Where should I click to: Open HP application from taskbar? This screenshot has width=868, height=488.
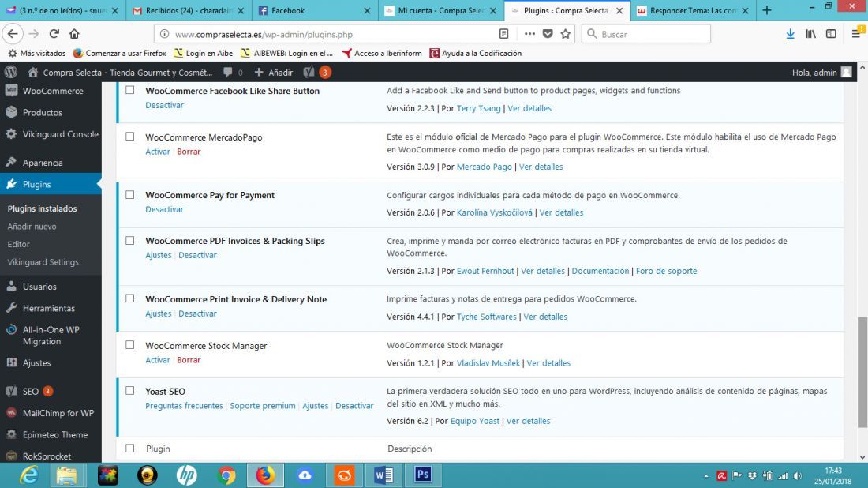point(186,475)
